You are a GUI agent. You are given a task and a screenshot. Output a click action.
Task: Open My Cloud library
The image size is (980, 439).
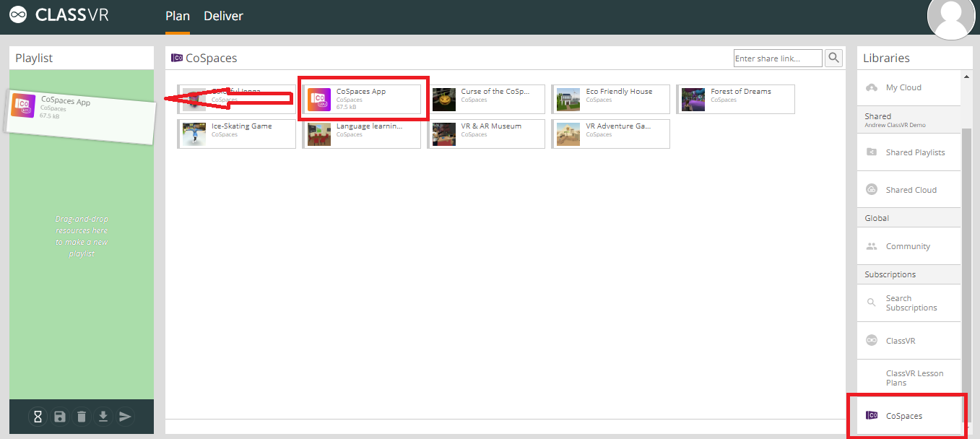coord(909,87)
